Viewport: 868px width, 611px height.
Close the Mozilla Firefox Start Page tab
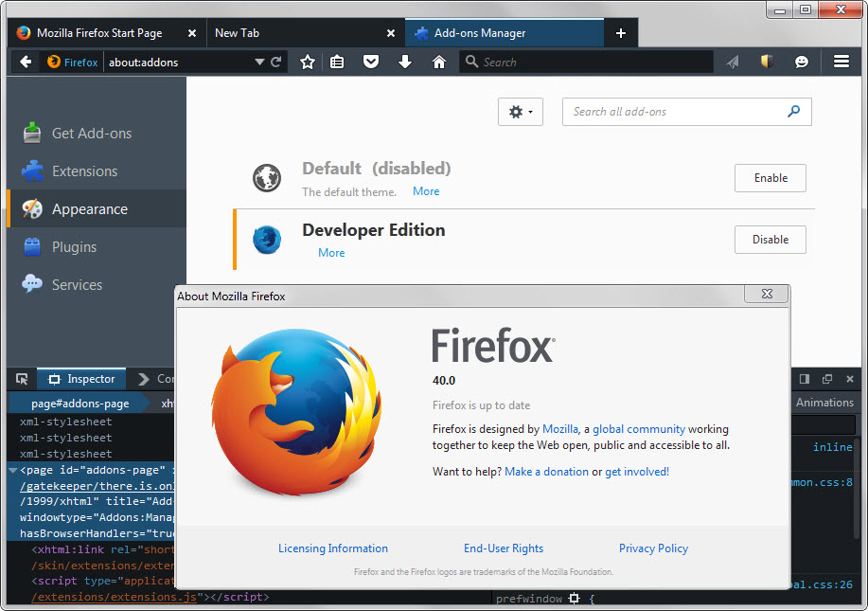(x=192, y=33)
